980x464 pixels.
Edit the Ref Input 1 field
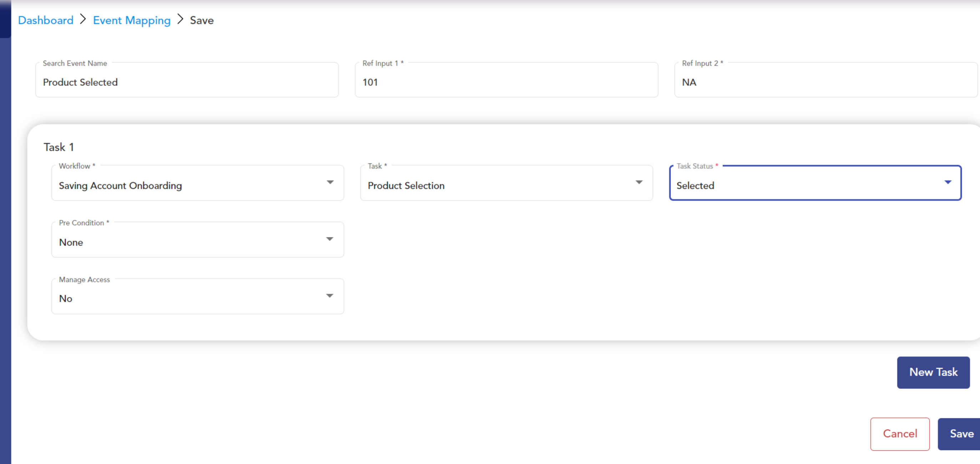(506, 80)
